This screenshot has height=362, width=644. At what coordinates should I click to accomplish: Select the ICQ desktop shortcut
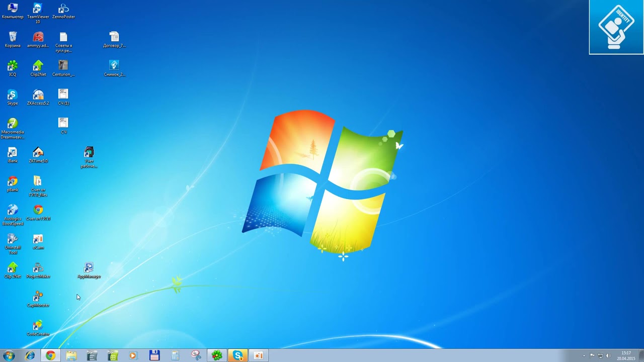point(13,68)
